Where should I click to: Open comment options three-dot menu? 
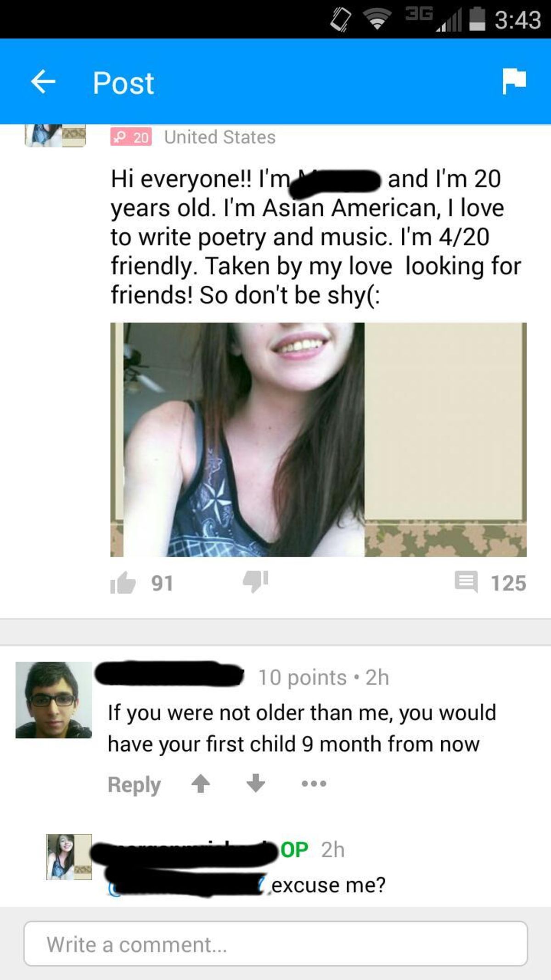[314, 784]
